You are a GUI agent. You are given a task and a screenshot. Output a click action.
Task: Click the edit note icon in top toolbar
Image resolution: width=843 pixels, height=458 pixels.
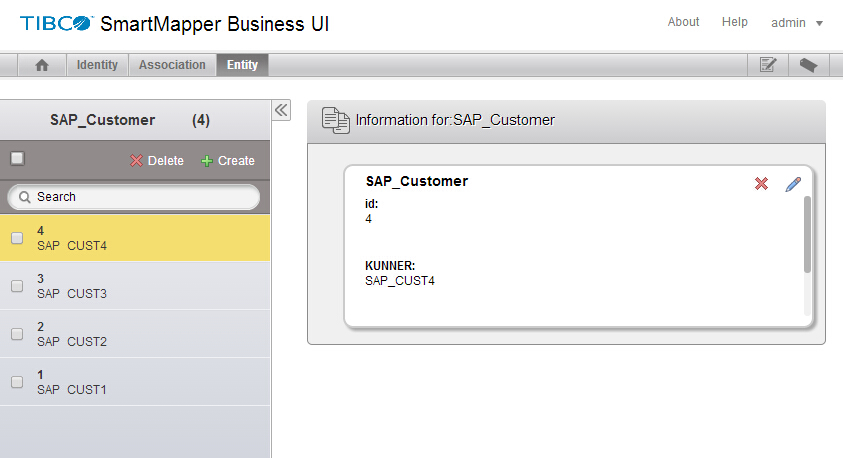[x=768, y=65]
